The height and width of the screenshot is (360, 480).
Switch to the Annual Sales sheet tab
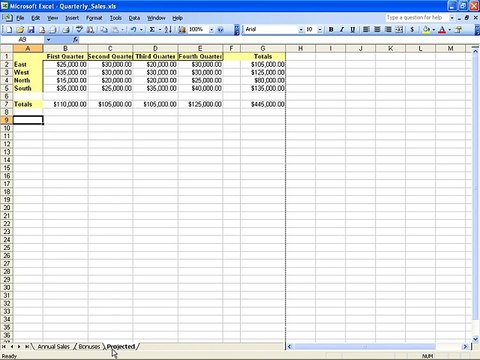click(x=53, y=347)
